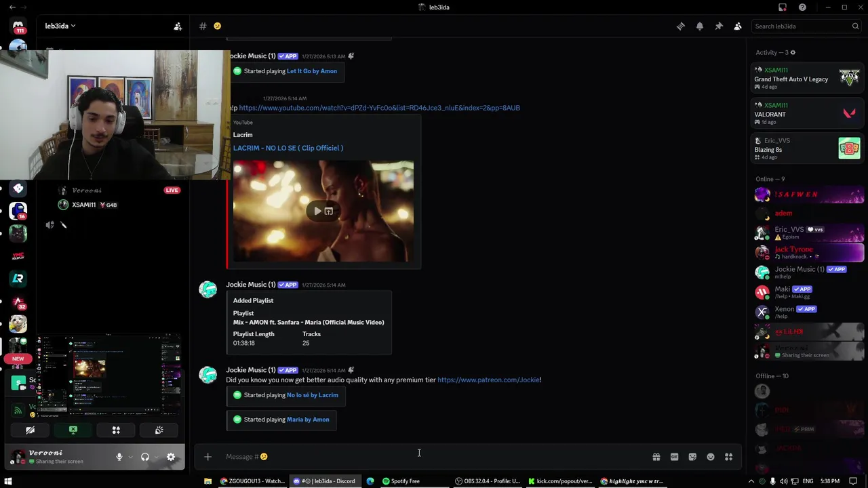Show pinned messages pin icon
Image resolution: width=868 pixels, height=488 pixels.
click(719, 26)
